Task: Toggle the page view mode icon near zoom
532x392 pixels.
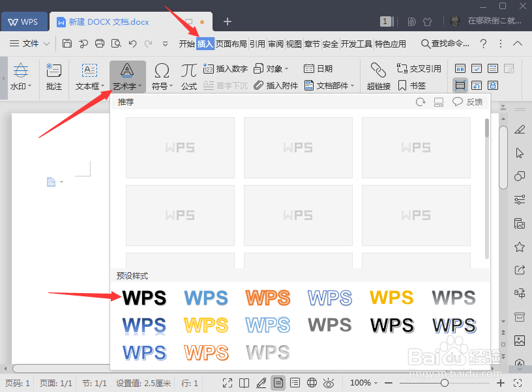Action: (278, 383)
